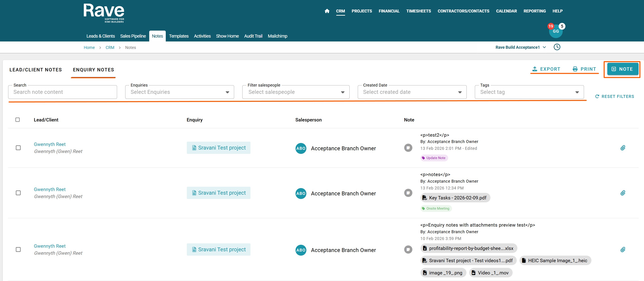The image size is (644, 281).
Task: Click the Reset Filters button
Action: click(615, 96)
